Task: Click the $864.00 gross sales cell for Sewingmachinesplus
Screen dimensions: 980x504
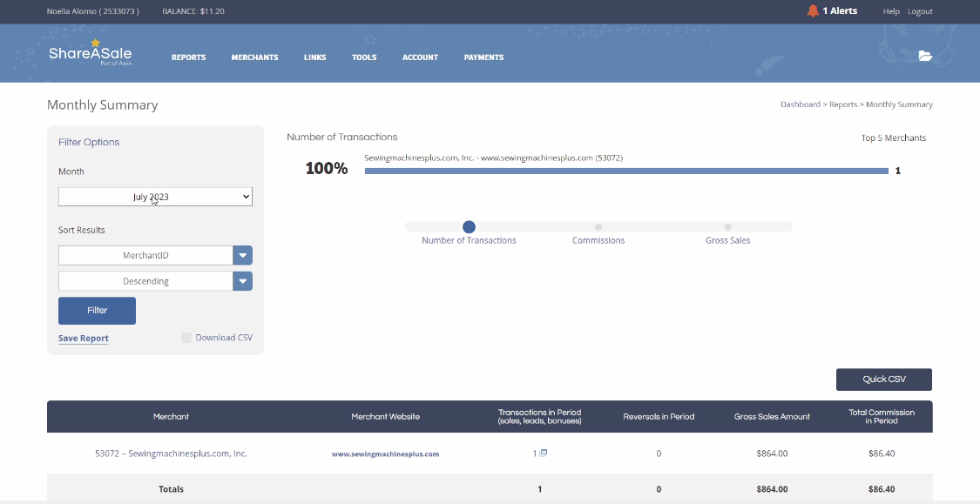Action: click(772, 454)
